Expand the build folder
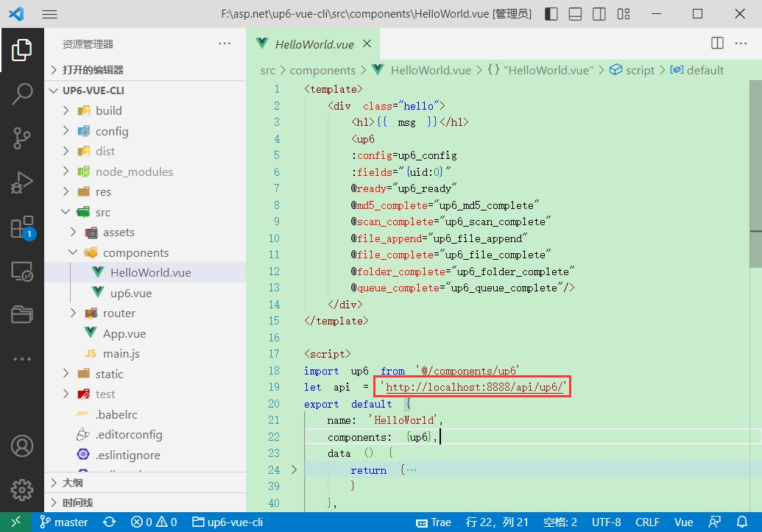Viewport: 762px width, 532px height. [108, 110]
